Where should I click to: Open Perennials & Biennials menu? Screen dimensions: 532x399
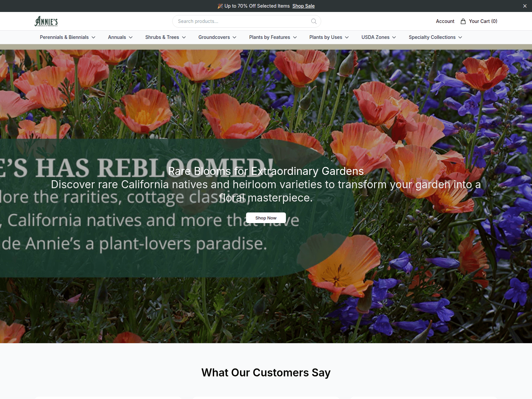click(67, 37)
